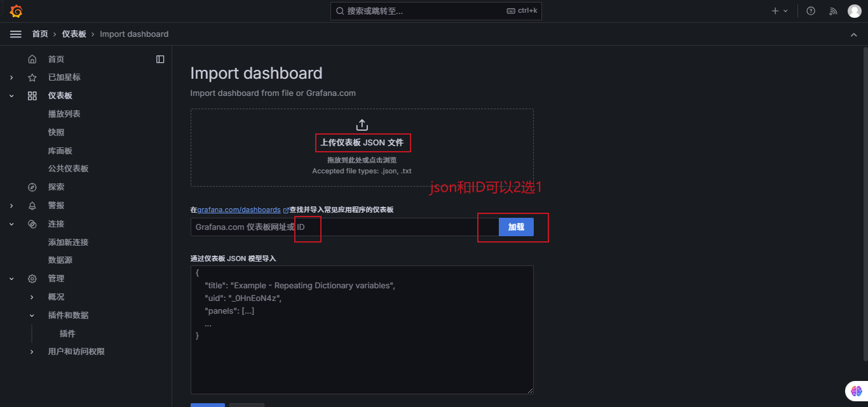Click 仪表板 breadcrumb link

pos(74,34)
